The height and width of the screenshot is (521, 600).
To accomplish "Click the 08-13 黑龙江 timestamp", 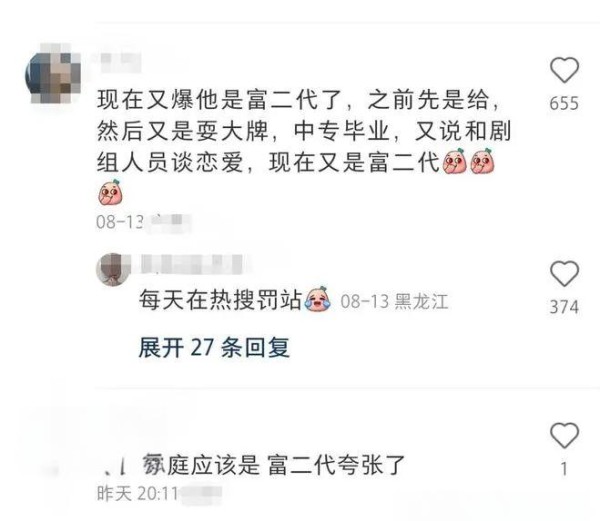I will pos(394,301).
